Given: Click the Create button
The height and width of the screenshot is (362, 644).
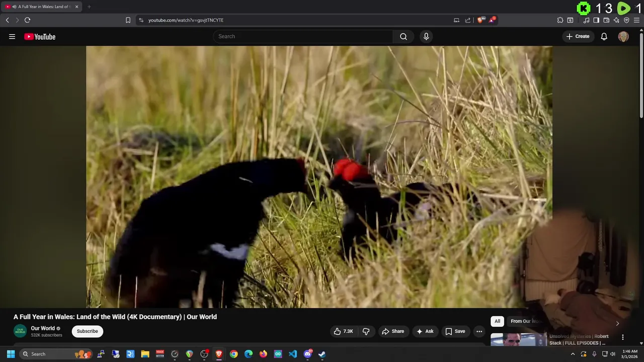Looking at the screenshot, I should pyautogui.click(x=578, y=36).
